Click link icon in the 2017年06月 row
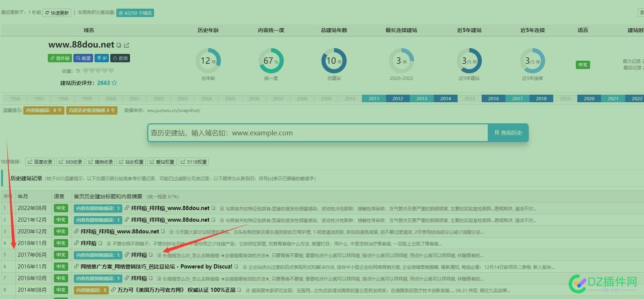The width and height of the screenshot is (644, 299). coord(127,255)
